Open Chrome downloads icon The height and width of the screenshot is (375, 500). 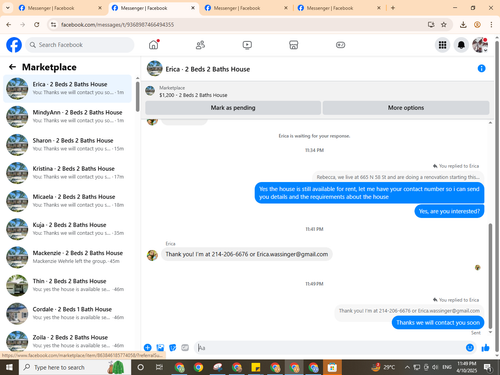463,24
